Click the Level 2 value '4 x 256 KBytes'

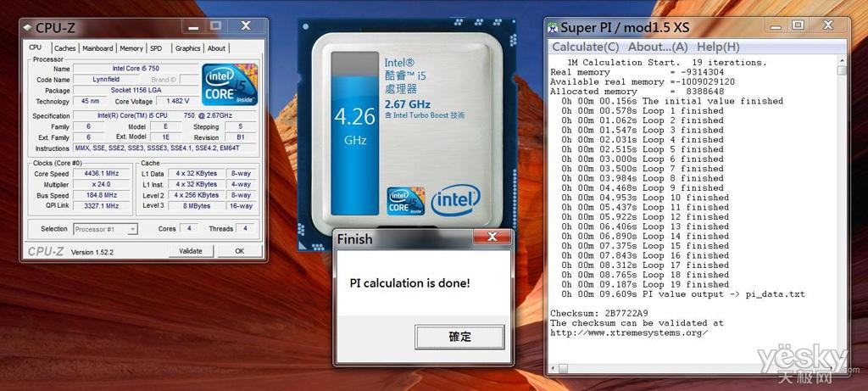click(x=196, y=195)
